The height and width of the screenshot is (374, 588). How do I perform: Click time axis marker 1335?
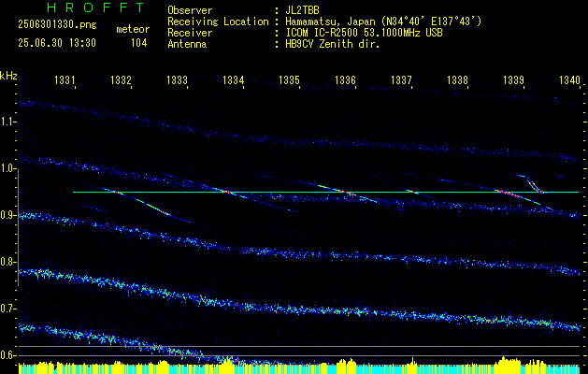click(x=289, y=79)
